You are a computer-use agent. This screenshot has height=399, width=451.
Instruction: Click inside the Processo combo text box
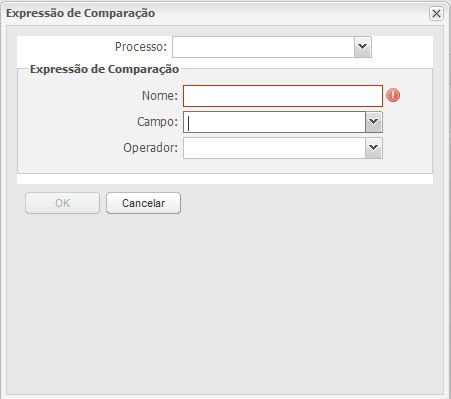click(x=263, y=47)
